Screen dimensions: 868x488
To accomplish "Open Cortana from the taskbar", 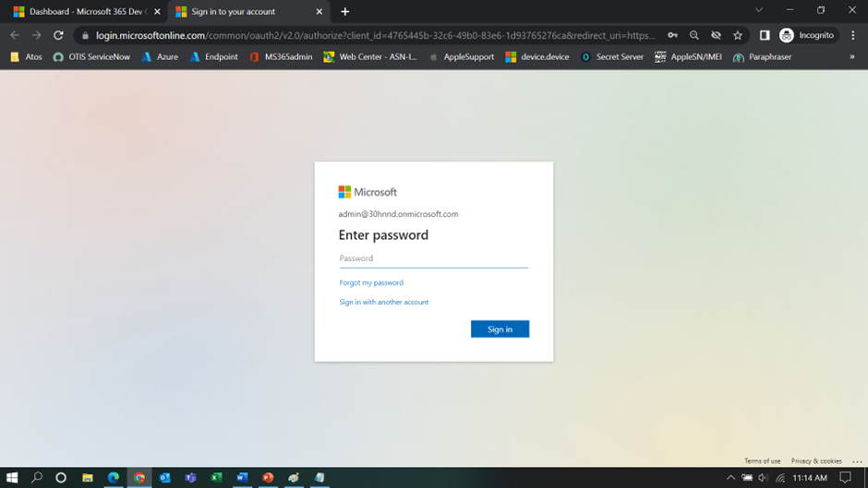I will (x=61, y=478).
